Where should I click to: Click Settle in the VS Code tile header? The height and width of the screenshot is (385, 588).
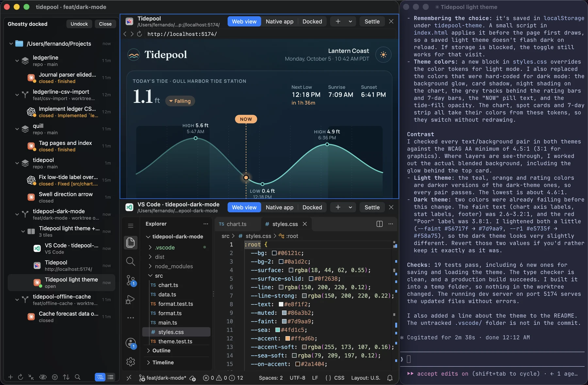point(372,207)
